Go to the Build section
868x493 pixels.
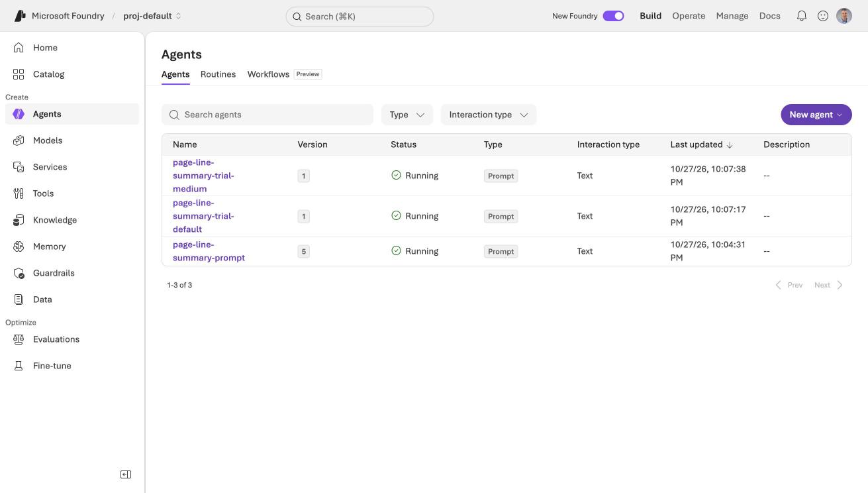click(650, 16)
